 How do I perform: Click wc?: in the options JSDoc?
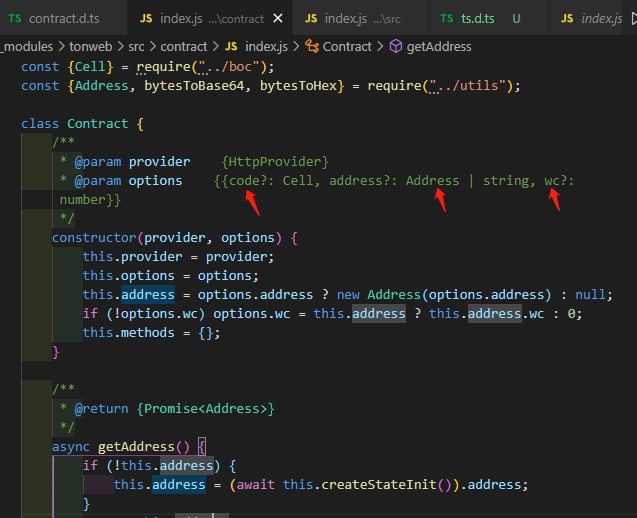(559, 181)
